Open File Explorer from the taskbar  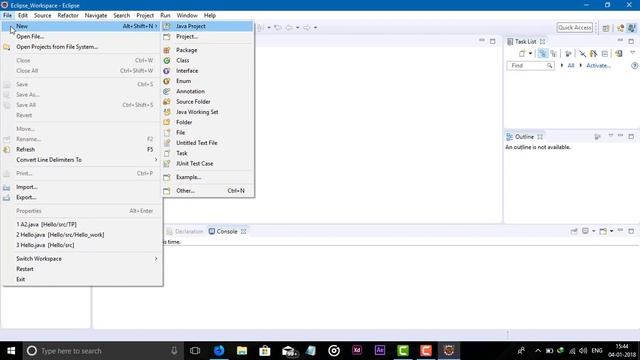pos(242,351)
